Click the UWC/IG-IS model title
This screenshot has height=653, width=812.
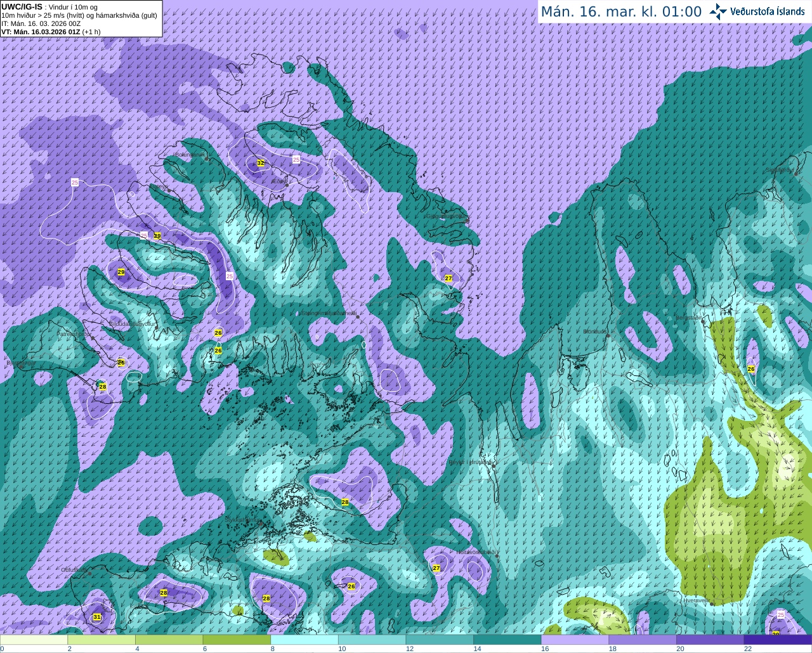[x=22, y=6]
